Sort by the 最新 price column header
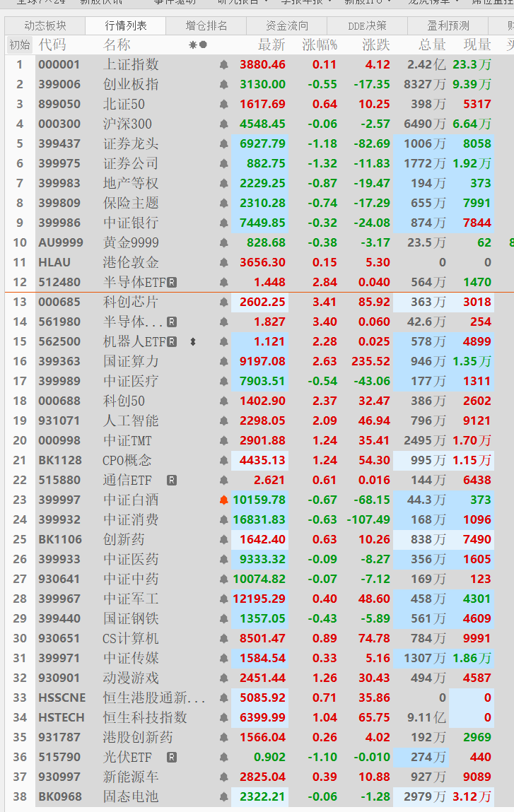514x812 pixels. [x=271, y=45]
